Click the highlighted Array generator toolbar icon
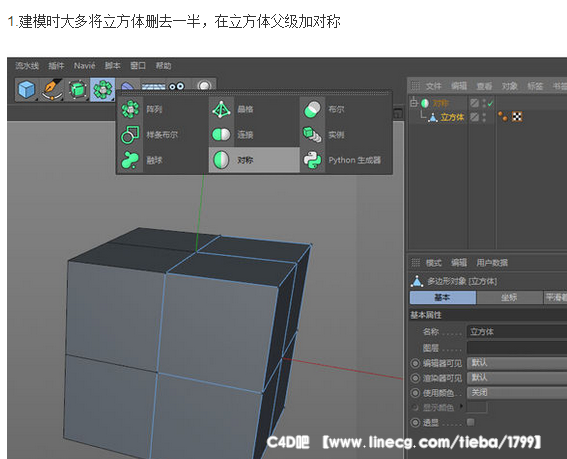 click(103, 89)
